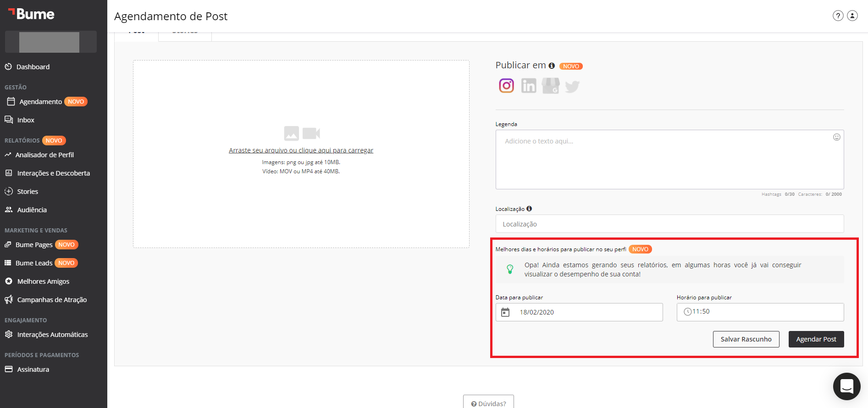Go to Analisador de Perfil
This screenshot has width=868, height=408.
tap(44, 155)
